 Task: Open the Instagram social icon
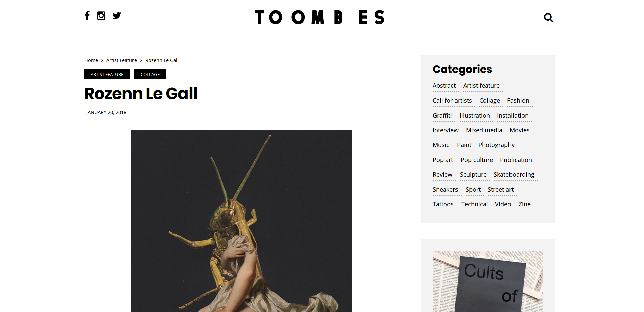(101, 15)
